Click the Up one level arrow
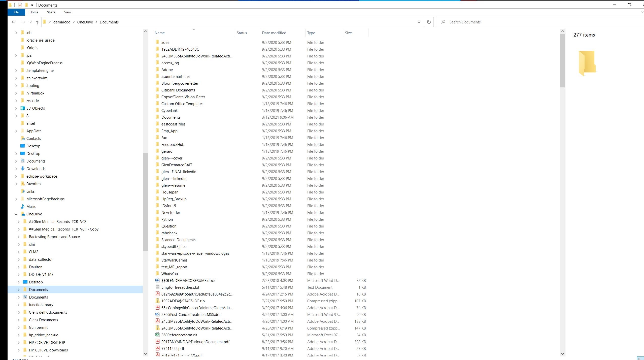Image resolution: width=644 pixels, height=360 pixels. point(37,22)
